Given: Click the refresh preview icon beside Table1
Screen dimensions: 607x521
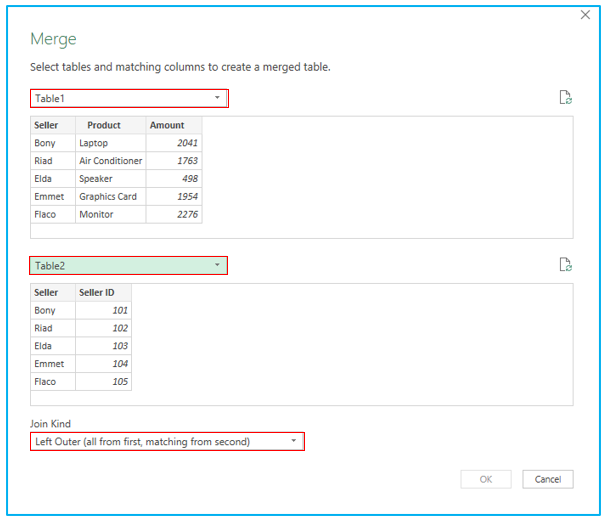Looking at the screenshot, I should [566, 98].
